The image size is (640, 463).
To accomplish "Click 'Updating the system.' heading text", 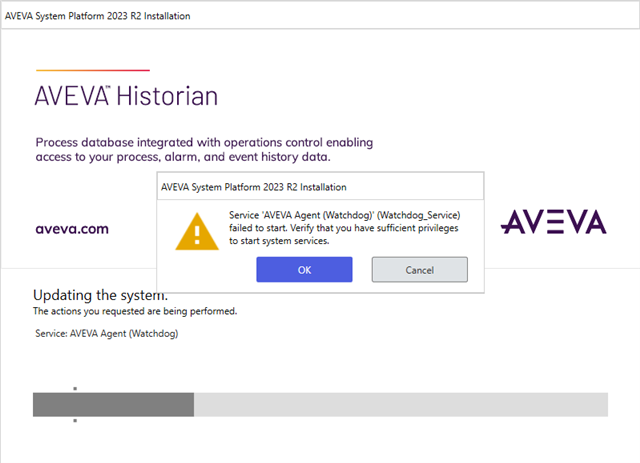I will (100, 295).
